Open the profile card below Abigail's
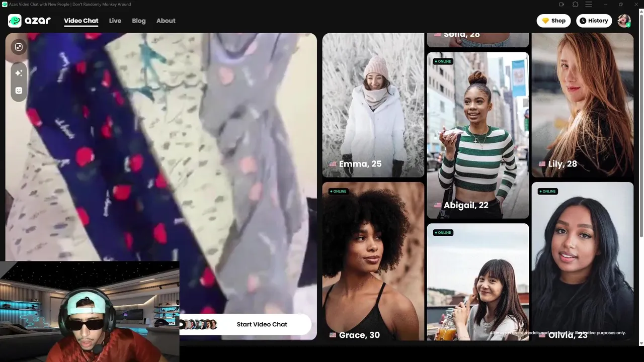644x362 pixels. [478, 282]
